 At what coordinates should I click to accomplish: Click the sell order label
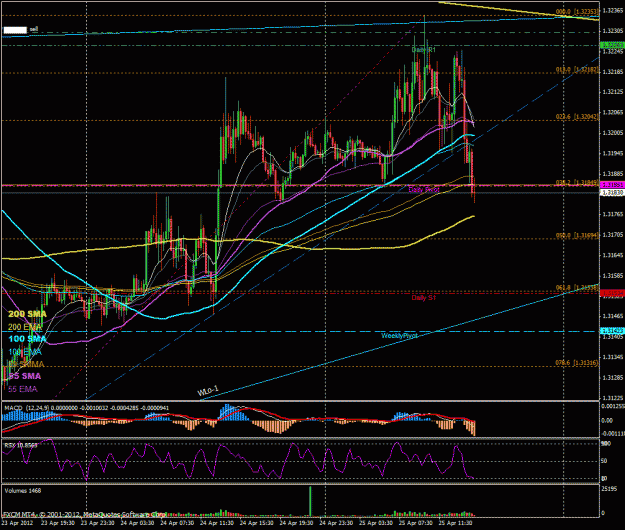(x=34, y=29)
